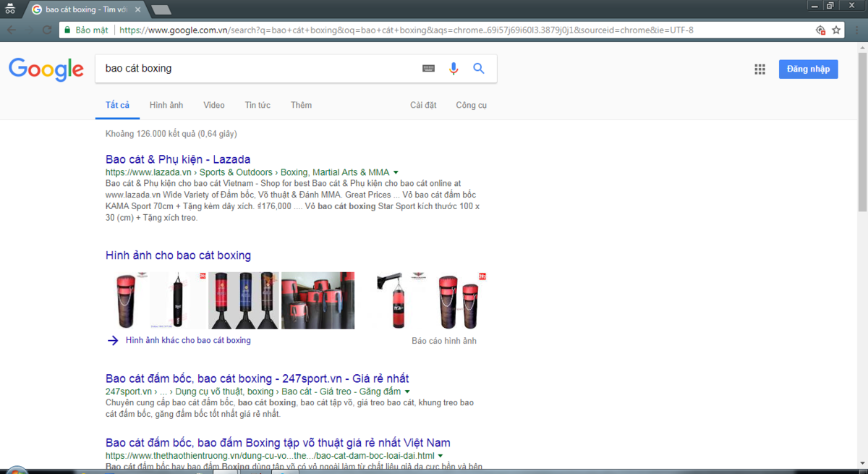Open thumbnail of three freestanding punching bags
The height and width of the screenshot is (474, 868).
(x=244, y=300)
